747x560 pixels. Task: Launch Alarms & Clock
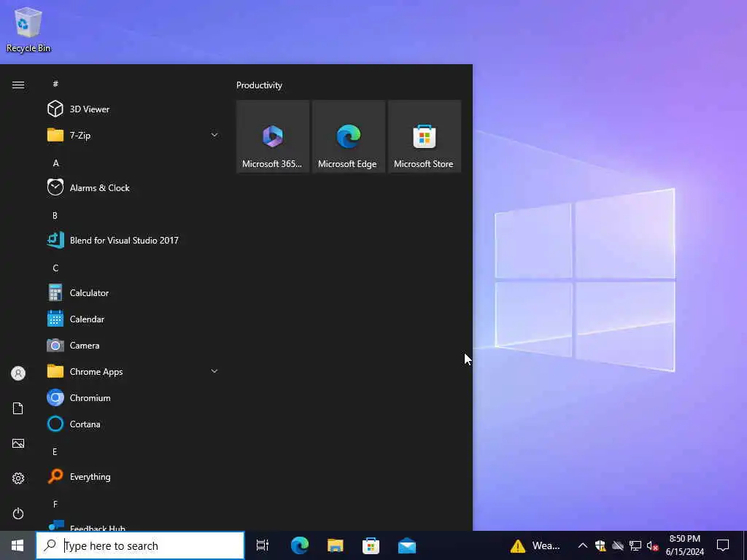click(x=133, y=187)
